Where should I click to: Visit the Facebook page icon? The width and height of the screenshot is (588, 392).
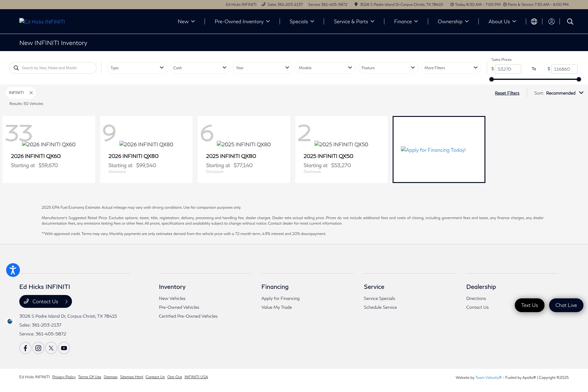pyautogui.click(x=25, y=348)
